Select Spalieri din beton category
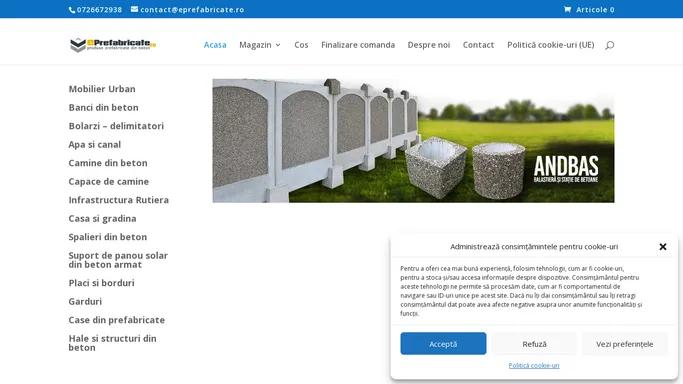Viewport: 683px width, 384px height. click(108, 237)
